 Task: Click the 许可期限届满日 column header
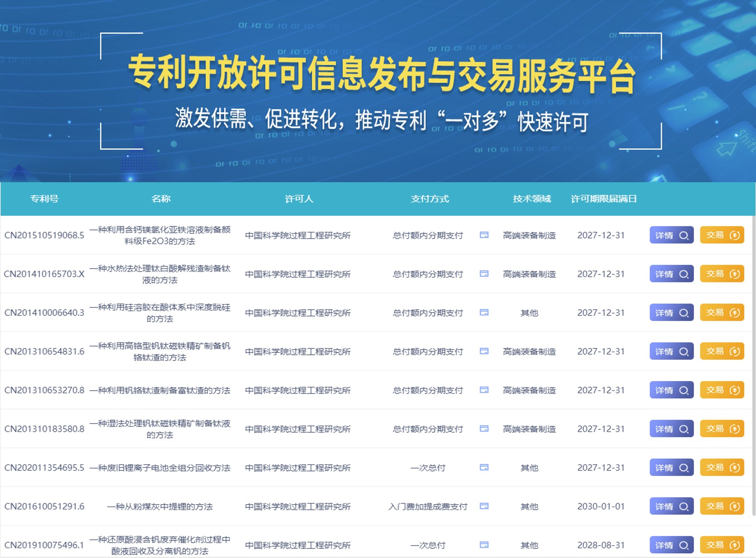tap(603, 199)
